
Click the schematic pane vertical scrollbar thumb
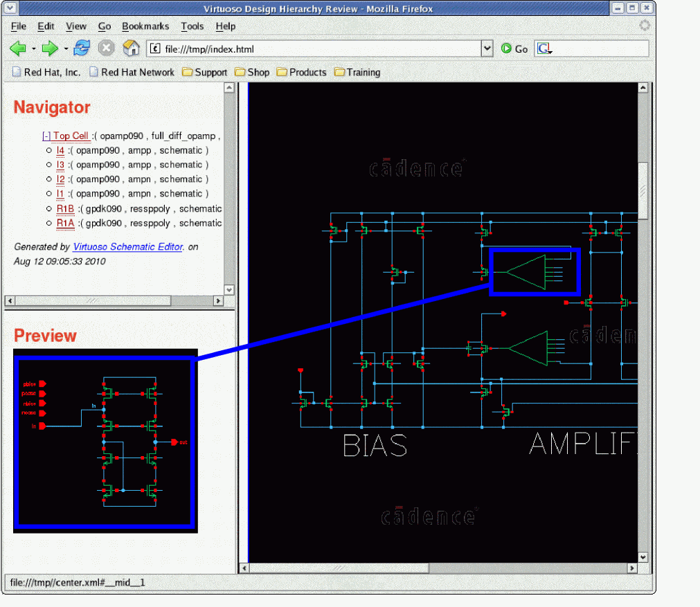click(643, 190)
